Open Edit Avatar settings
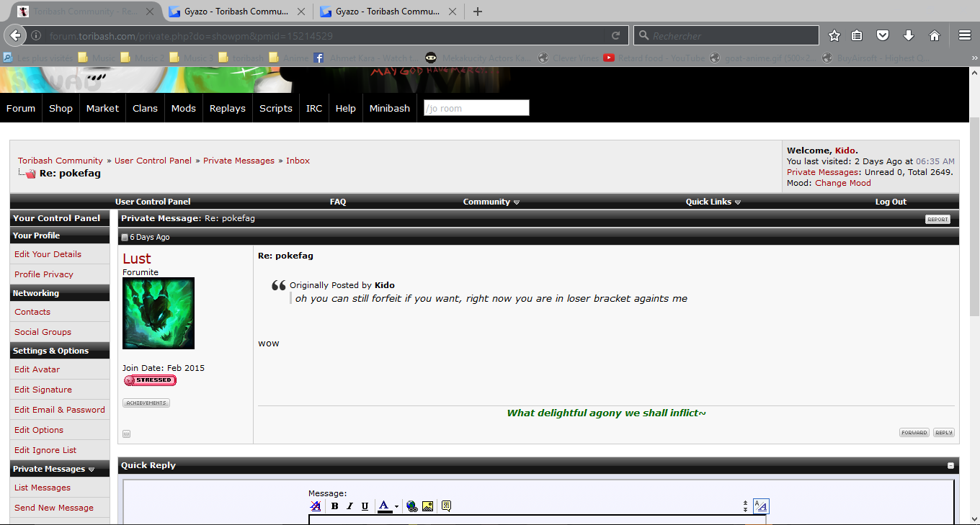Image resolution: width=980 pixels, height=525 pixels. (37, 369)
